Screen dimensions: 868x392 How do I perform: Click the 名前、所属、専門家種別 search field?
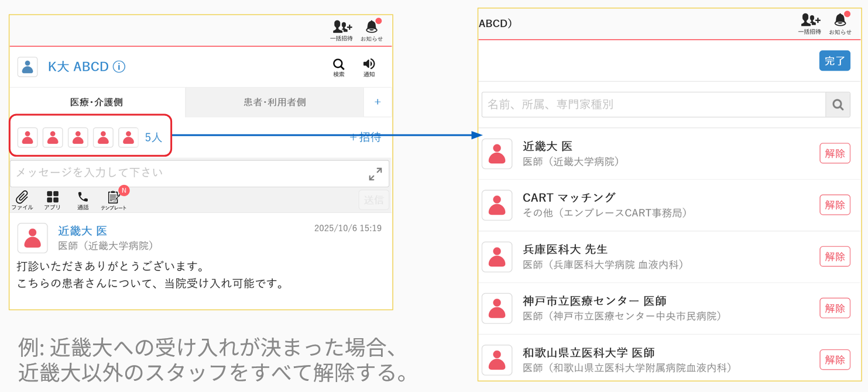pos(654,105)
